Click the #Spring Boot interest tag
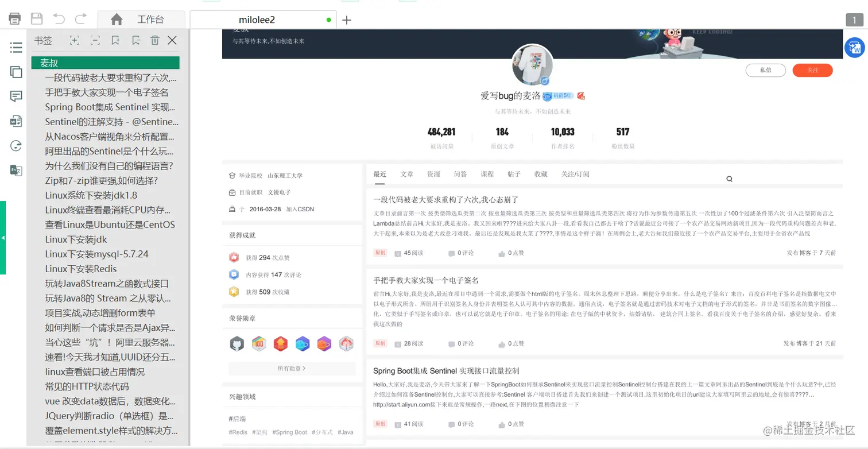The image size is (868, 449). [290, 432]
